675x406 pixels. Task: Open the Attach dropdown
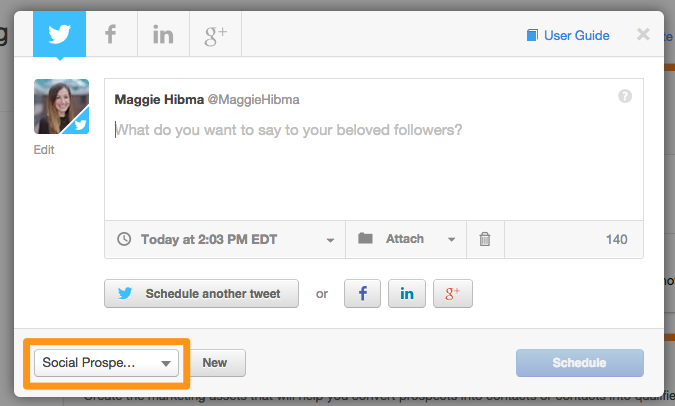pyautogui.click(x=406, y=239)
